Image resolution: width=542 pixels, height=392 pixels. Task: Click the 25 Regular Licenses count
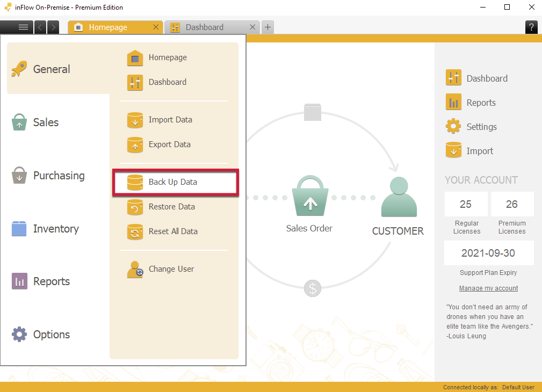[x=466, y=204]
